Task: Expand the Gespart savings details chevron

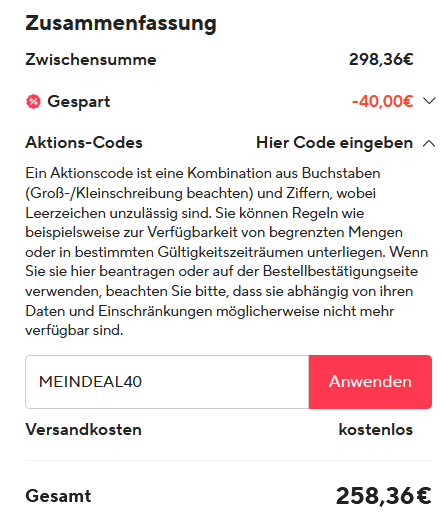Action: (x=429, y=101)
